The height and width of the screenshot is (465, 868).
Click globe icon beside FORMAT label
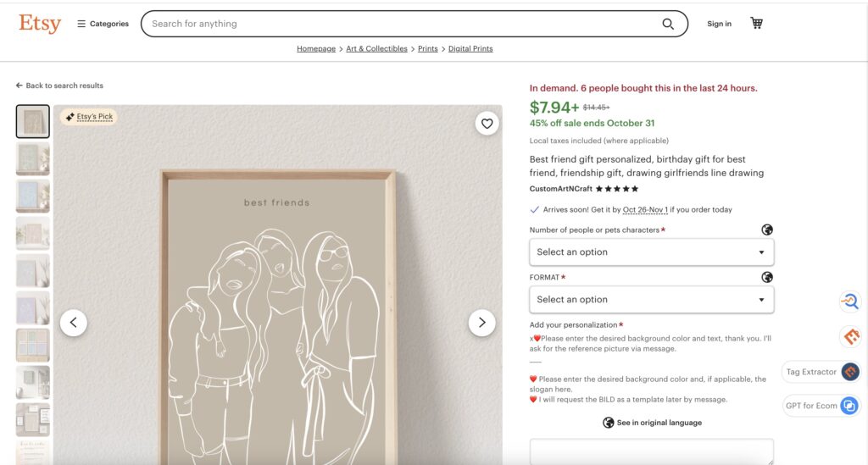(767, 277)
